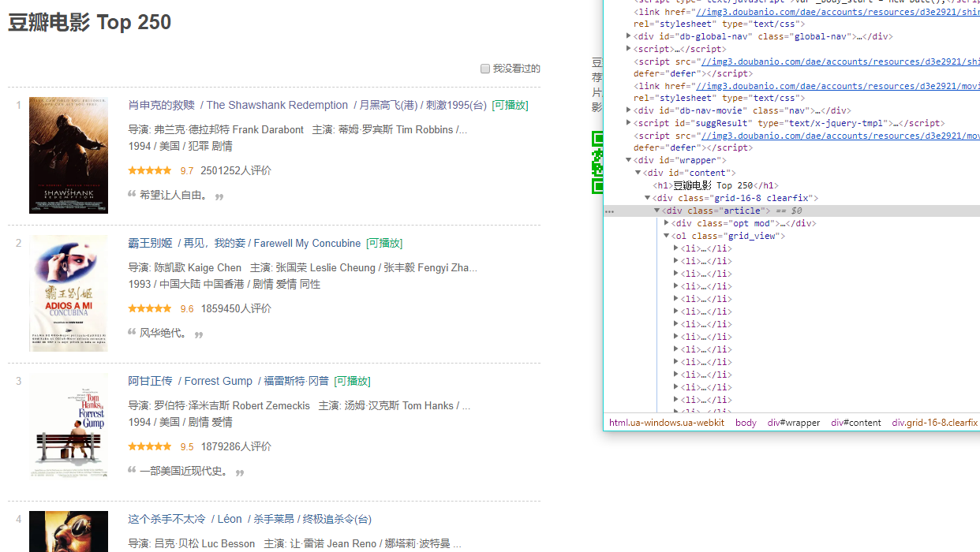Screen dimensions: 980x552
Task: Collapse the div#content node
Action: click(638, 173)
